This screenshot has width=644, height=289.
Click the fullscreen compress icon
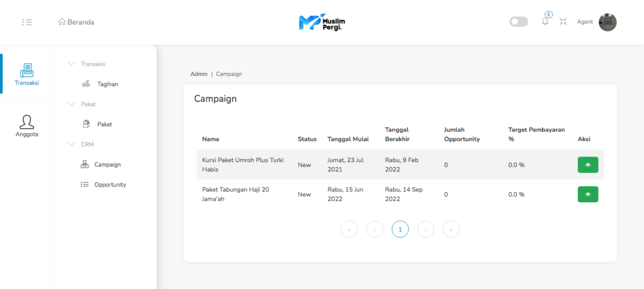563,22
